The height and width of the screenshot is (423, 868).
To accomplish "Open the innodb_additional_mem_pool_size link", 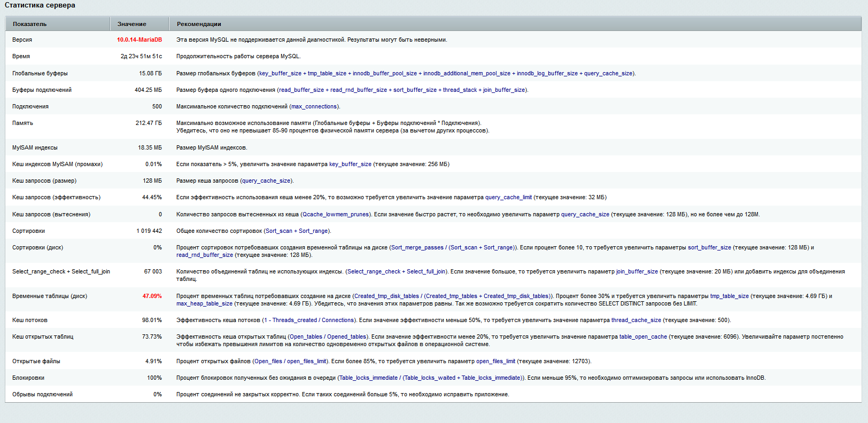I will 467,73.
